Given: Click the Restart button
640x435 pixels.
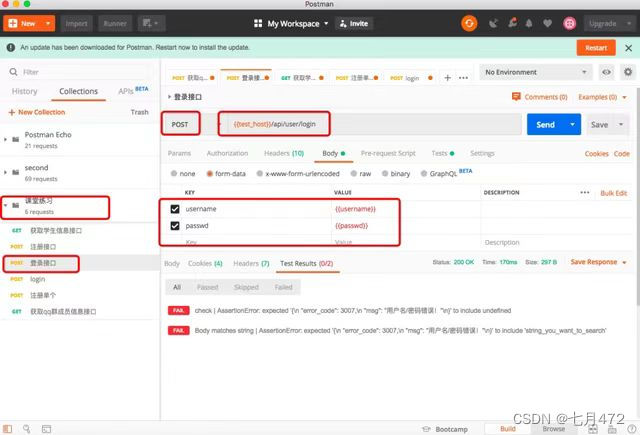Looking at the screenshot, I should click(x=596, y=48).
